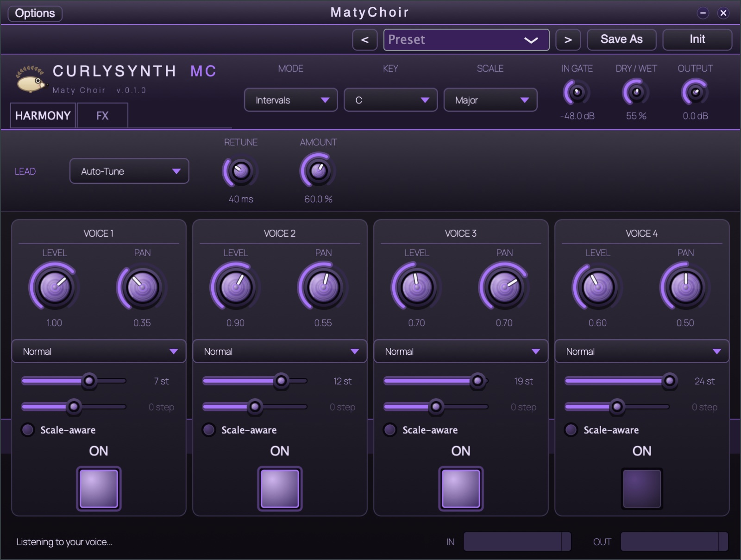Open the KEY dropdown showing C

390,100
